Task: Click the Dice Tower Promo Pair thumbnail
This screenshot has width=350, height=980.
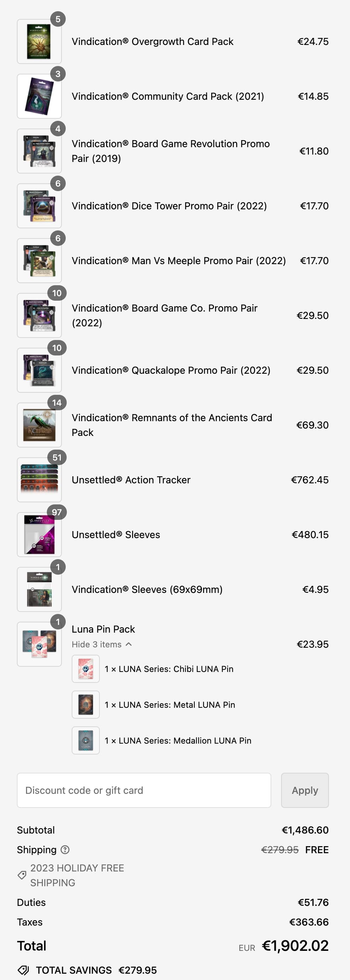Action: point(39,206)
